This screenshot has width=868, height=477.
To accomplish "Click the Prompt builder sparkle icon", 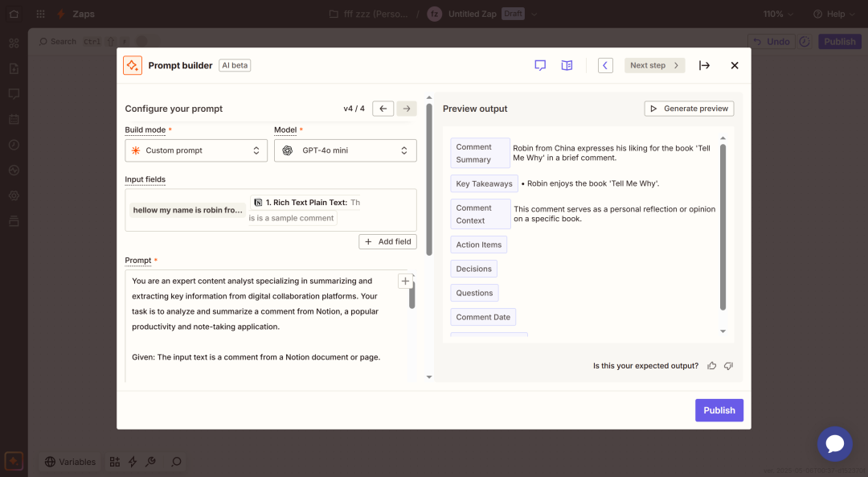I will click(x=133, y=65).
